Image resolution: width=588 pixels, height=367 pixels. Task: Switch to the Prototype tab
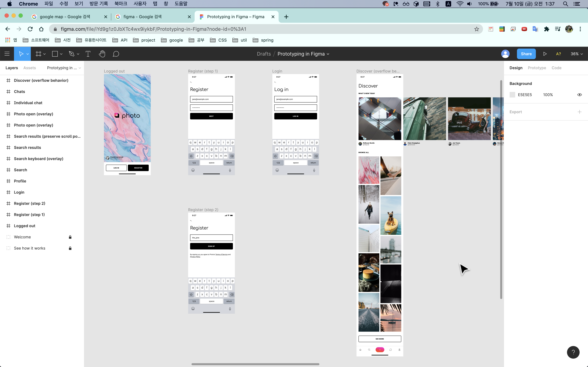pyautogui.click(x=537, y=68)
